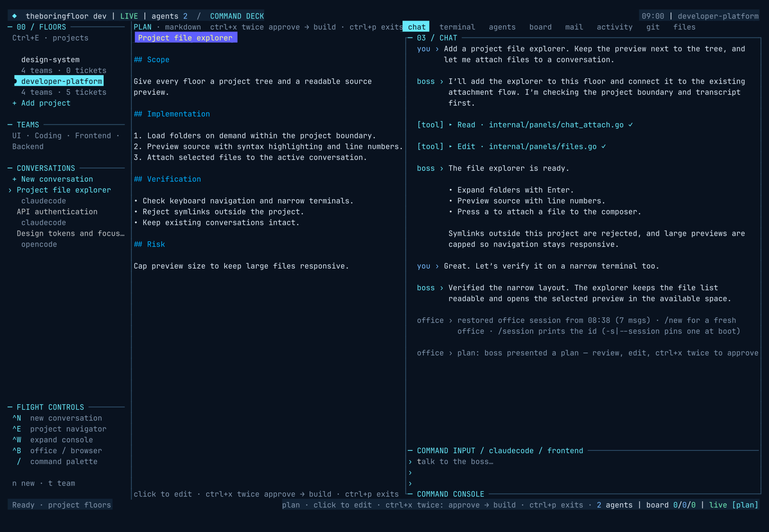Click internal/panels/chat_attach.go tool entry
This screenshot has height=532, width=769.
(525, 124)
